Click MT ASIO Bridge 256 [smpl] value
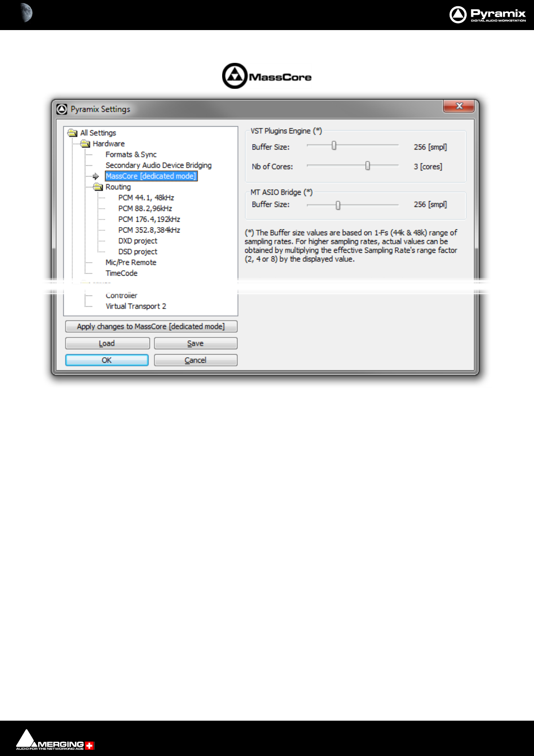534x756 pixels. (x=430, y=204)
